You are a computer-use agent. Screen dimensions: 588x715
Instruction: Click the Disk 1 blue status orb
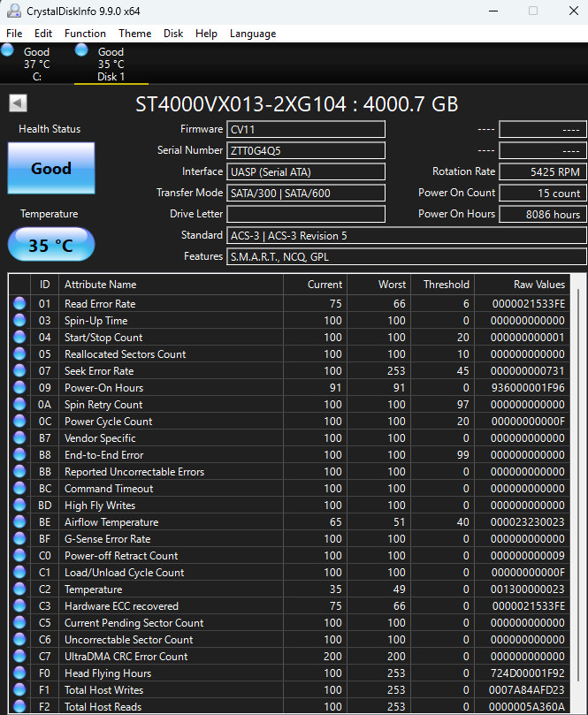point(81,49)
